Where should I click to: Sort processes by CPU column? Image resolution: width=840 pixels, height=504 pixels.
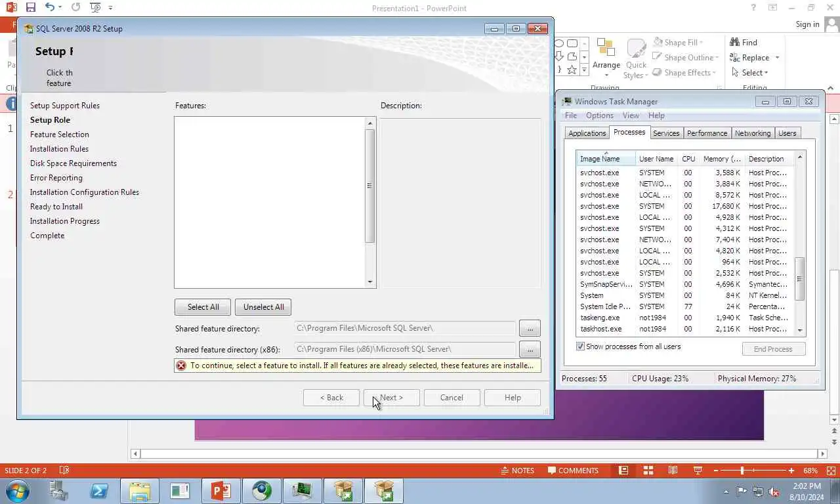pyautogui.click(x=688, y=159)
